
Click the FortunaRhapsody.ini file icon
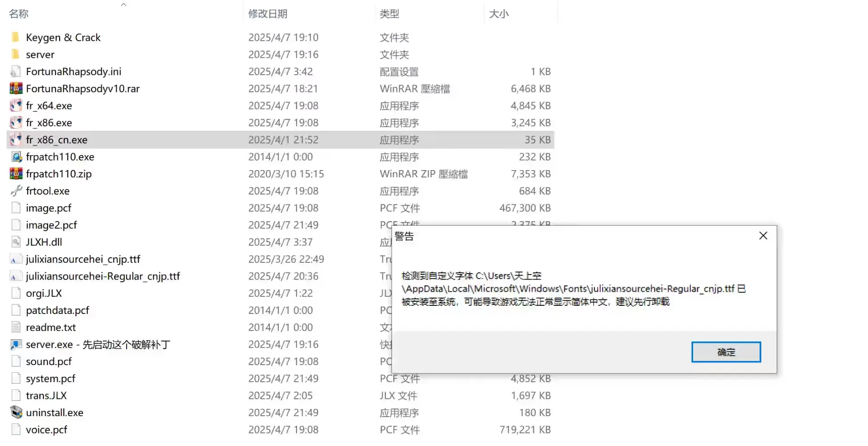pos(16,71)
